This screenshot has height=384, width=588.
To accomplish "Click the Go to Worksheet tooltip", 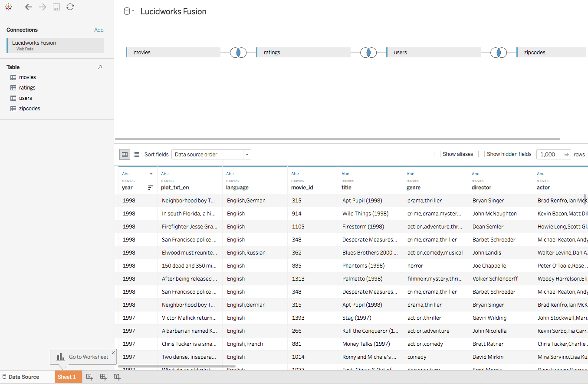I will coord(83,357).
